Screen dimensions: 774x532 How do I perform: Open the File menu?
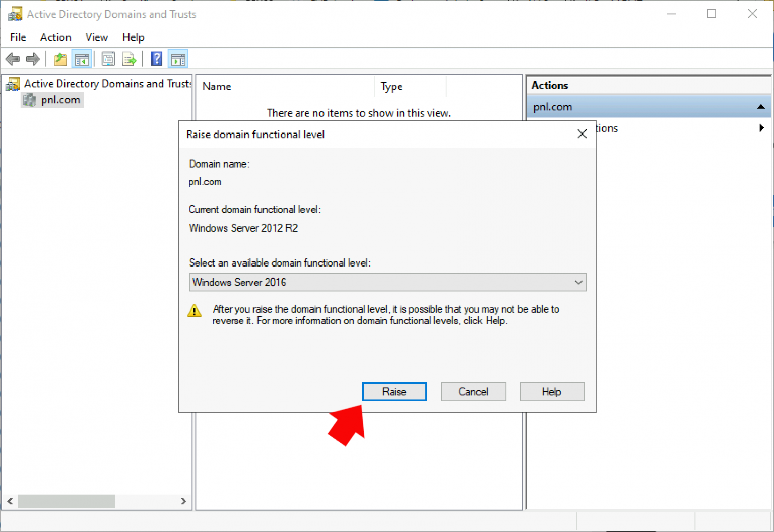(x=18, y=37)
